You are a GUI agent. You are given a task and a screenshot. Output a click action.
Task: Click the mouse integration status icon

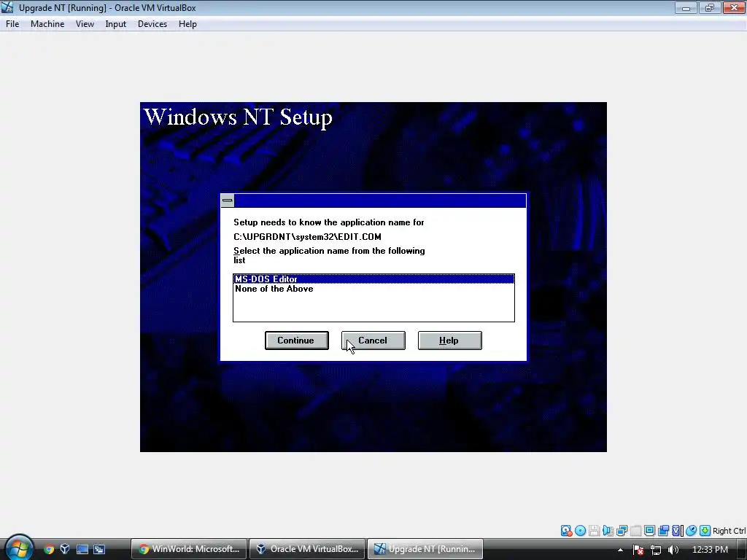692,531
